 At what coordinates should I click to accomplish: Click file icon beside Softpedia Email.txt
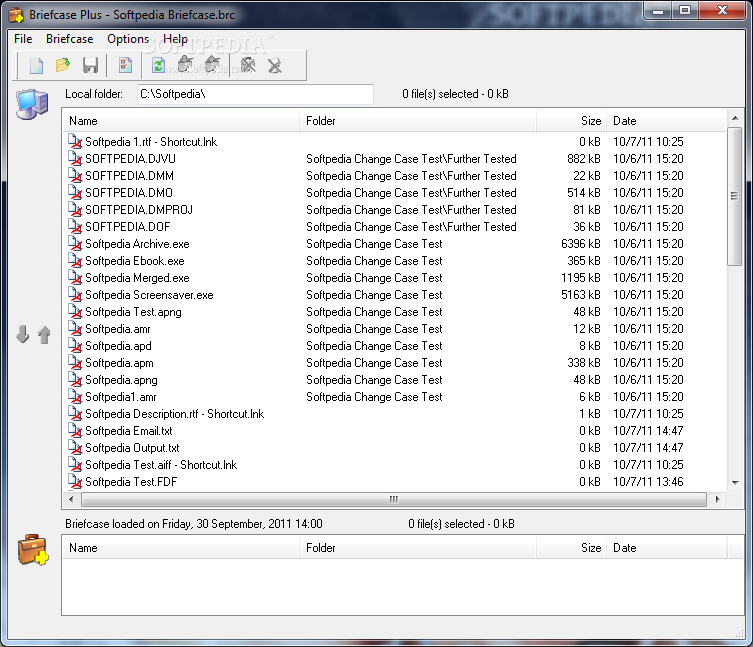point(75,431)
